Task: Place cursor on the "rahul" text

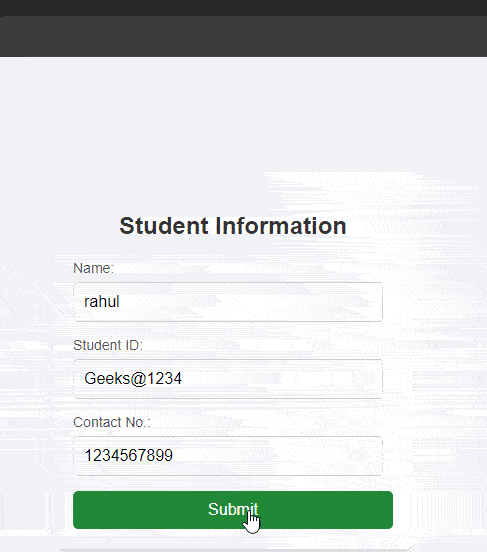Action: (102, 302)
